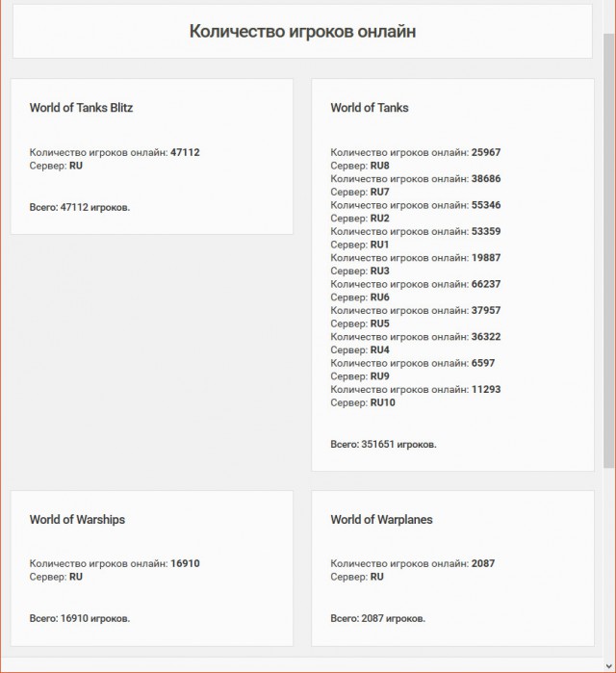
Task: Click the player count 19887
Action: pyautogui.click(x=486, y=258)
